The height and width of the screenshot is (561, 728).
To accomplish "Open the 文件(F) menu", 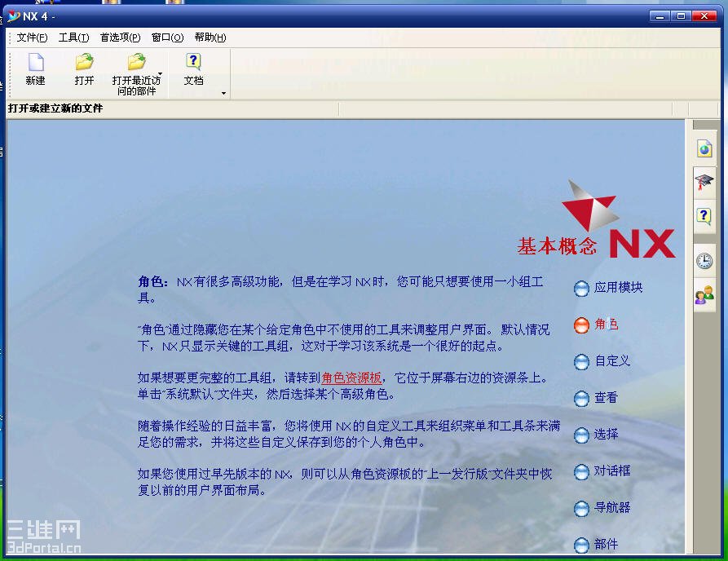I will [x=32, y=38].
